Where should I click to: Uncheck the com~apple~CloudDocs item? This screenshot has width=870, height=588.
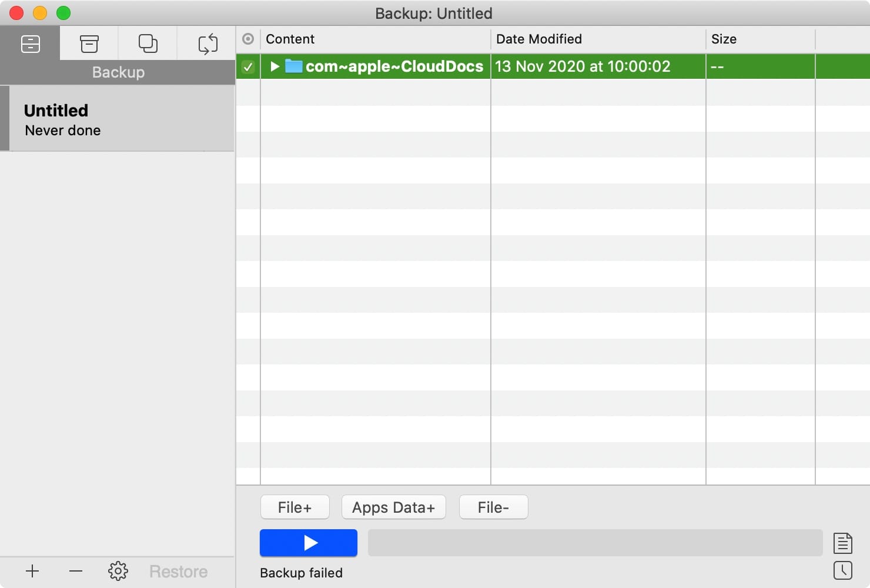247,66
